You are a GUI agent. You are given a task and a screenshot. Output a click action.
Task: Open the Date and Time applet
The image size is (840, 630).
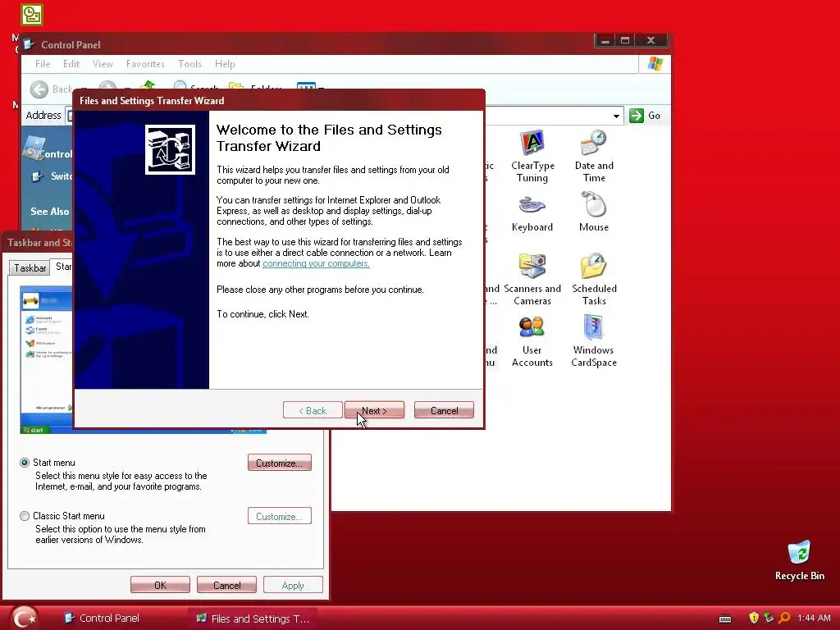point(594,156)
